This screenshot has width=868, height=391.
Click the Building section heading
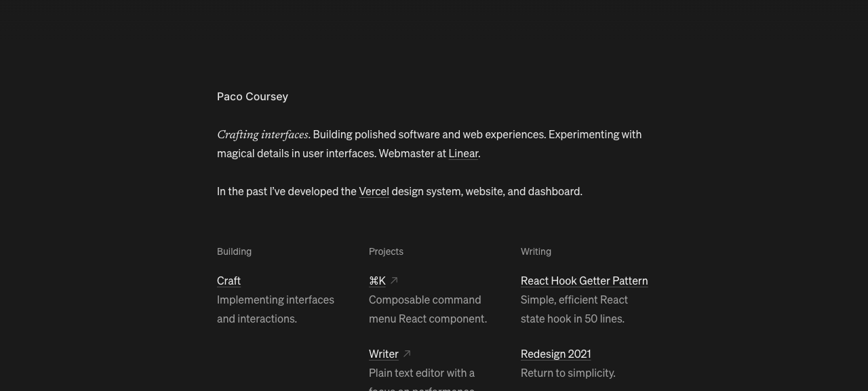[234, 251]
